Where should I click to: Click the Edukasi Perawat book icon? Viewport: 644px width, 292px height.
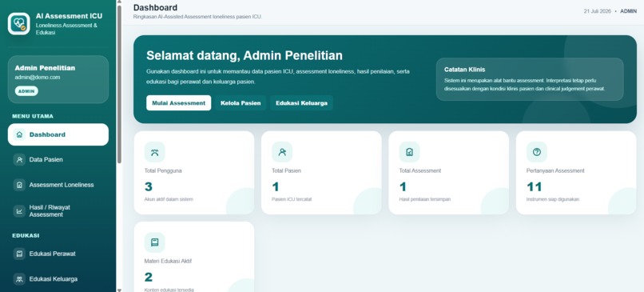click(19, 254)
